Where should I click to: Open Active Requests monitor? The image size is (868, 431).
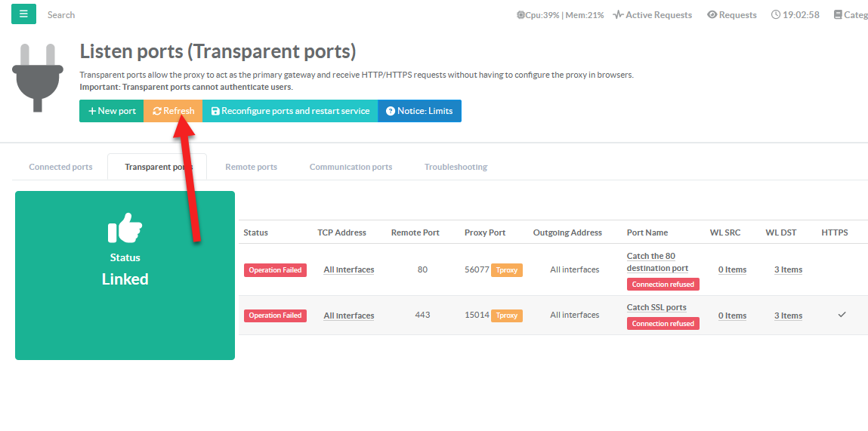click(x=653, y=15)
